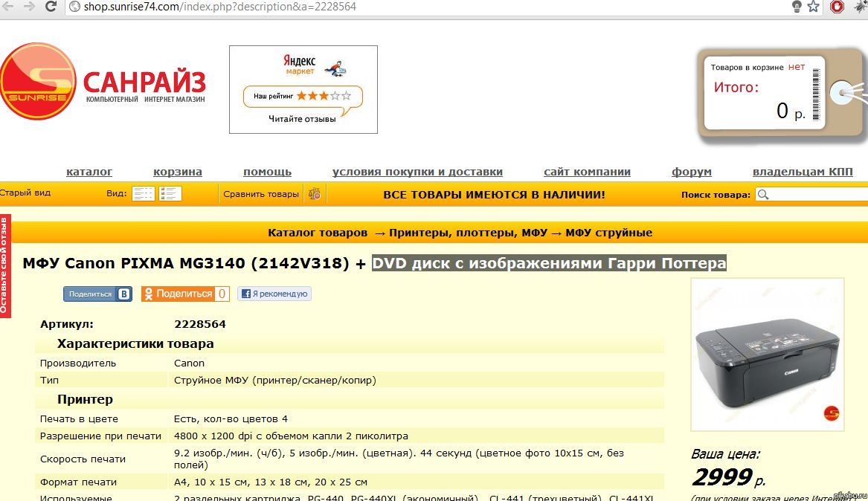Click Принтеры, плоттеры, МФУ breadcrumb
868x501 pixels.
pos(468,233)
